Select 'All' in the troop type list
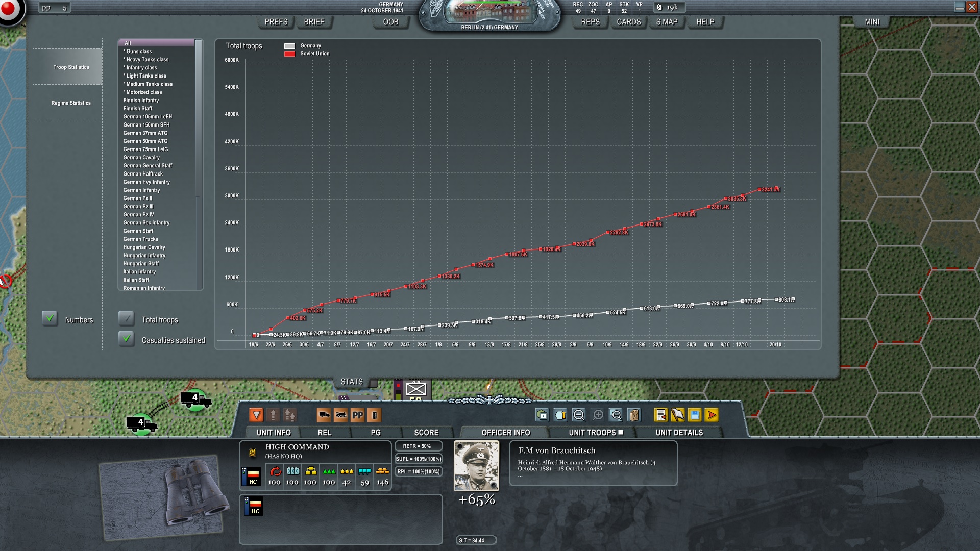This screenshot has width=980, height=551. click(x=156, y=43)
